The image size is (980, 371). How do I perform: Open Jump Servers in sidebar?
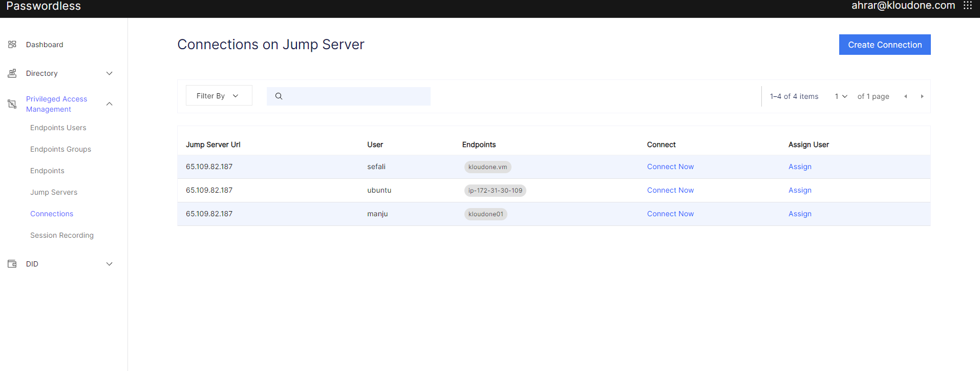tap(54, 192)
